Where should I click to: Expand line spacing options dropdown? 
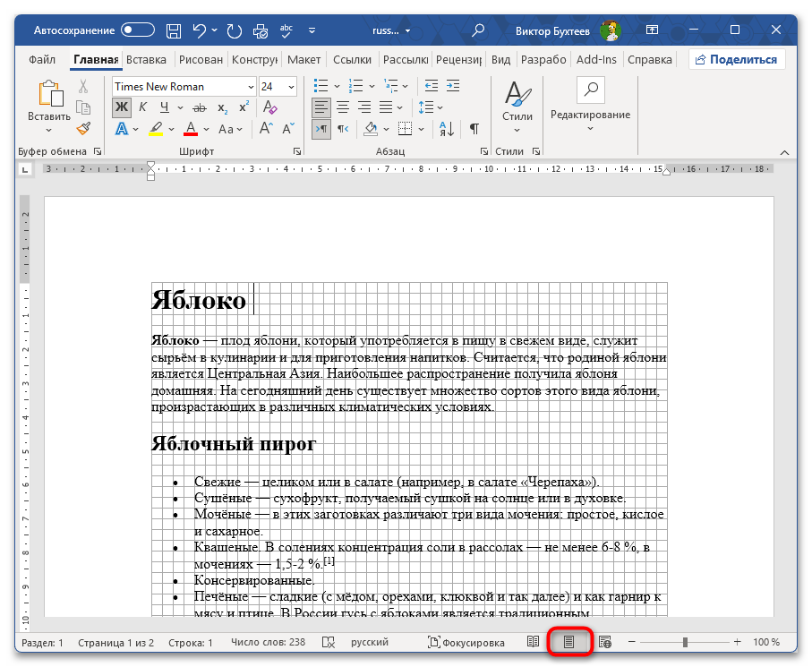440,107
